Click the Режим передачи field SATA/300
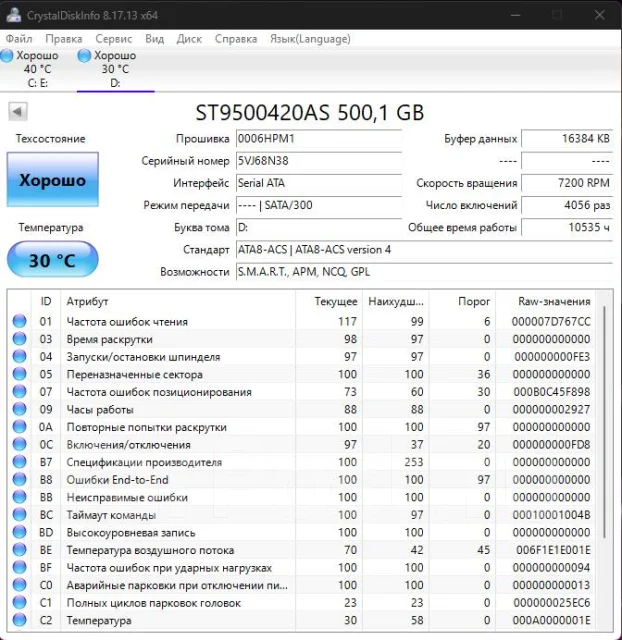 click(x=319, y=205)
